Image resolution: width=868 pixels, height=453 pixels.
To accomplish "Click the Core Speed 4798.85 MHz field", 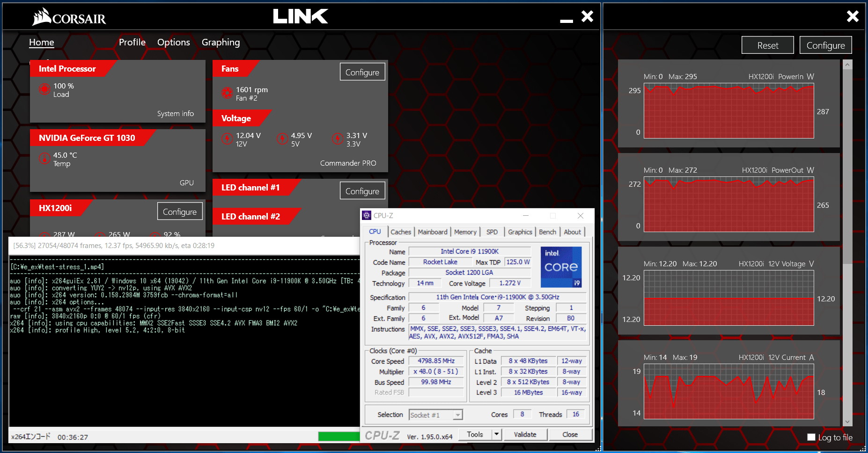I will click(436, 361).
